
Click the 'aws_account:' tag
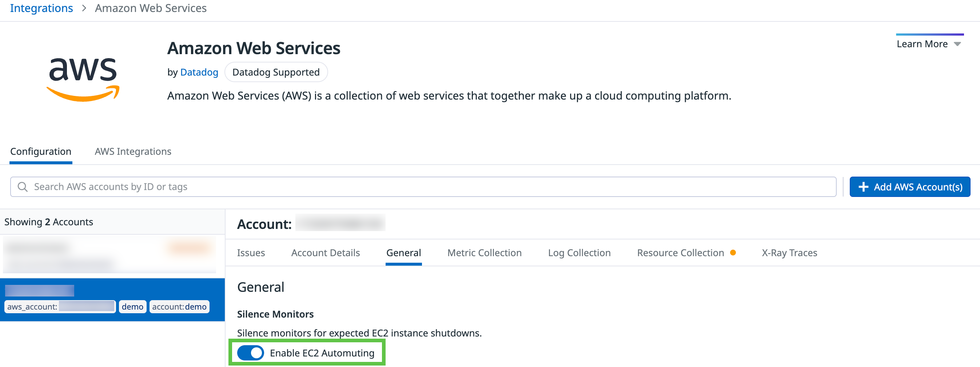point(60,307)
